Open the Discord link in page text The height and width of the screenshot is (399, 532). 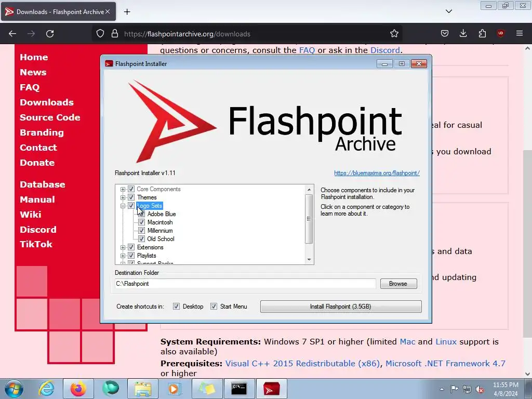[385, 50]
